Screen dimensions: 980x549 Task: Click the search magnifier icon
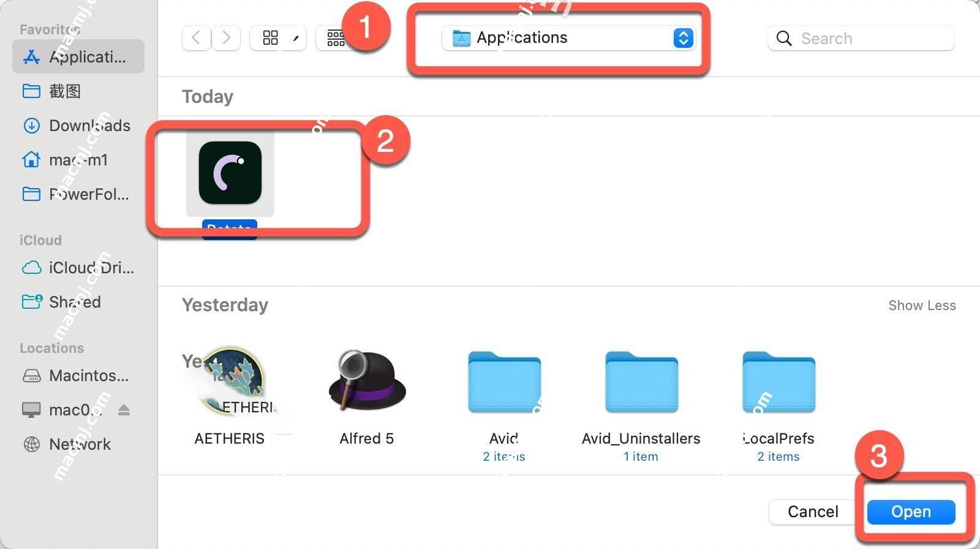click(783, 38)
